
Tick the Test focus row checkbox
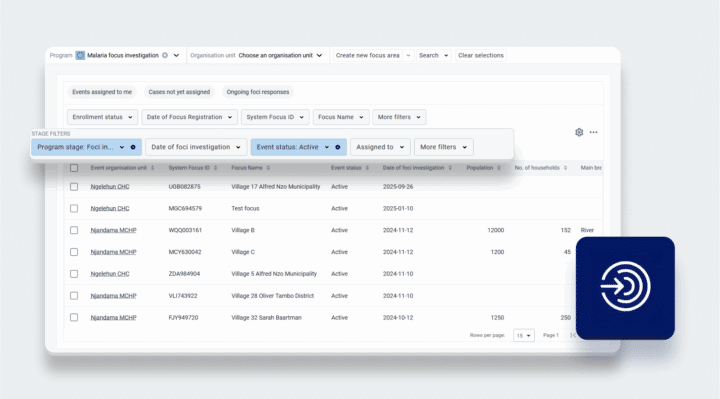click(x=74, y=208)
